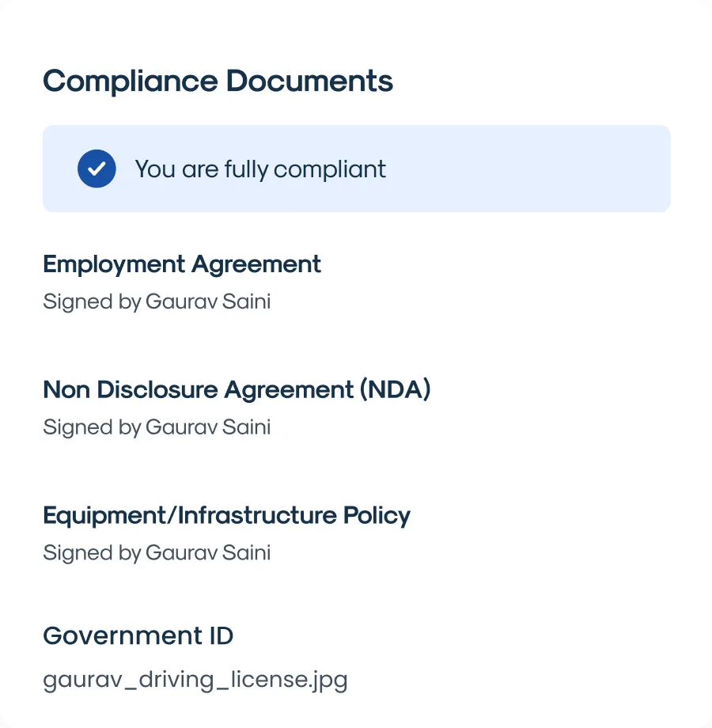The height and width of the screenshot is (728, 712).
Task: Select the Government ID heading
Action: click(138, 636)
